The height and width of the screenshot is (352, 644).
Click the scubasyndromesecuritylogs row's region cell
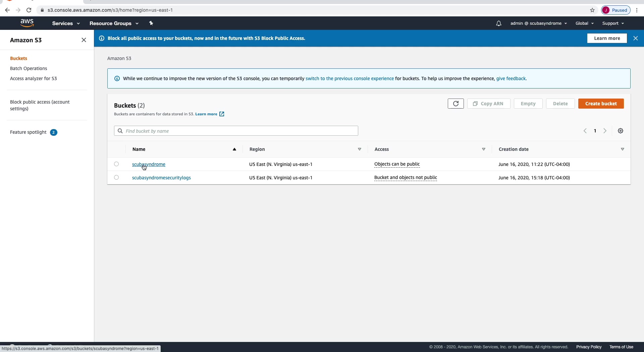281,178
